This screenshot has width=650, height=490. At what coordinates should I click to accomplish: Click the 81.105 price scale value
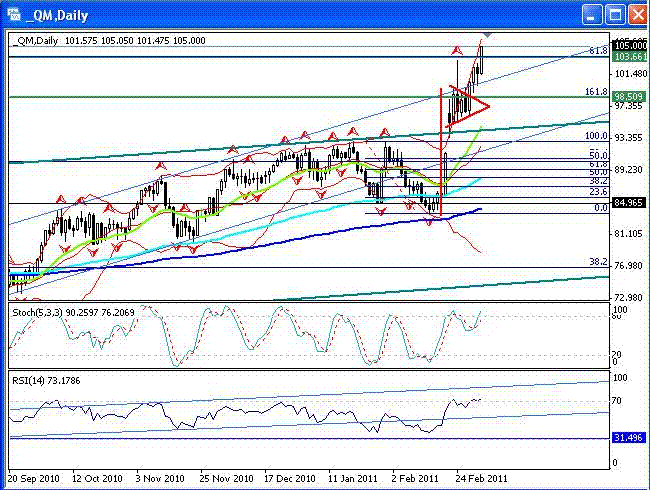pos(628,234)
